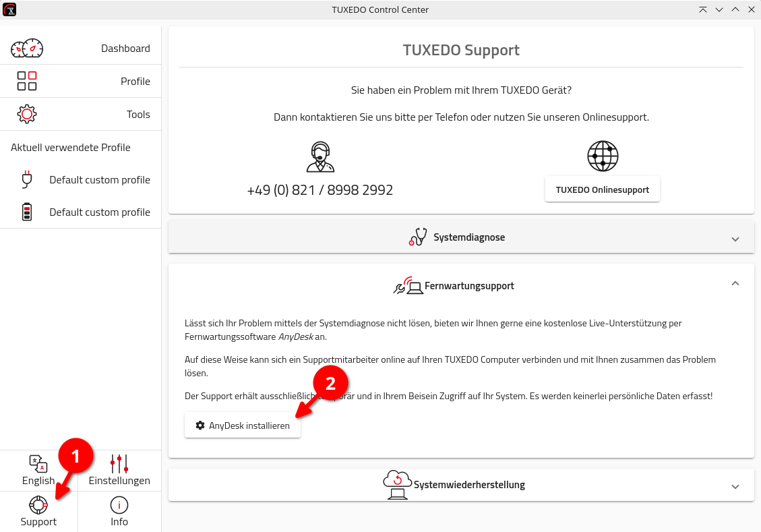Click the Systemwiederherstellung heading text
This screenshot has width=761, height=532.
click(469, 484)
